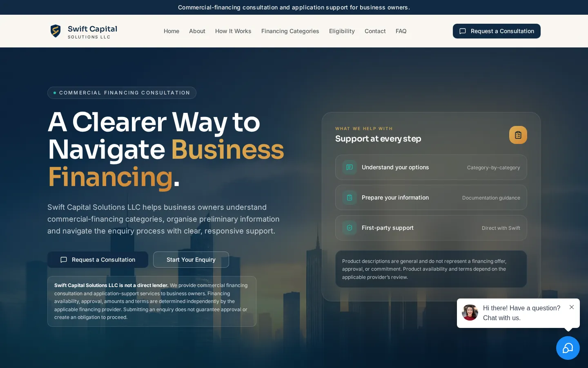This screenshot has height=368, width=588.
Task: Click the top announcement banner text
Action: [294, 7]
